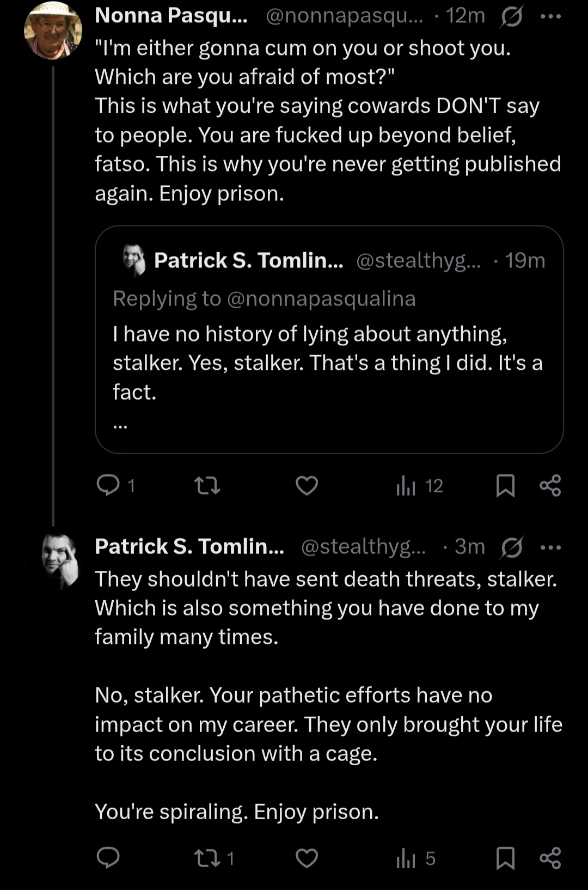Share Nonna Pasqualina's post
The height and width of the screenshot is (890, 588).
[x=550, y=485]
